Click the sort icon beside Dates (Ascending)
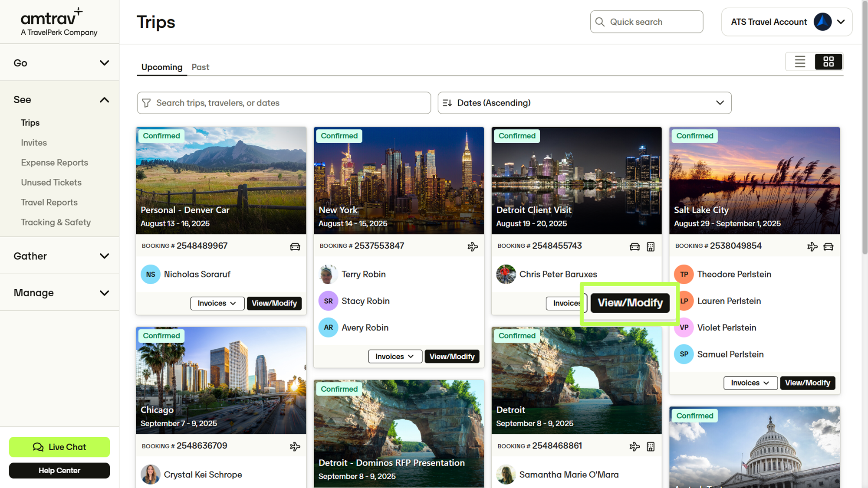The image size is (868, 488). 447,103
